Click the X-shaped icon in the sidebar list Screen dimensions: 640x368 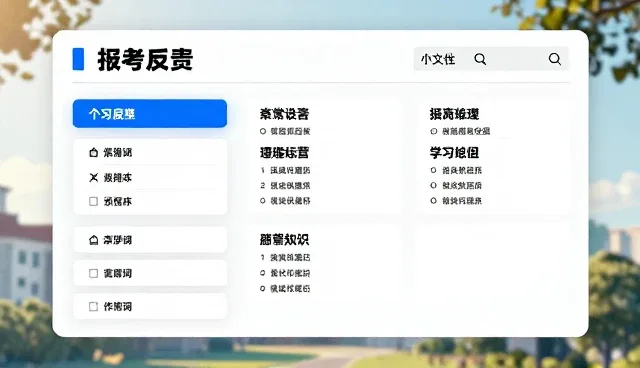(94, 177)
